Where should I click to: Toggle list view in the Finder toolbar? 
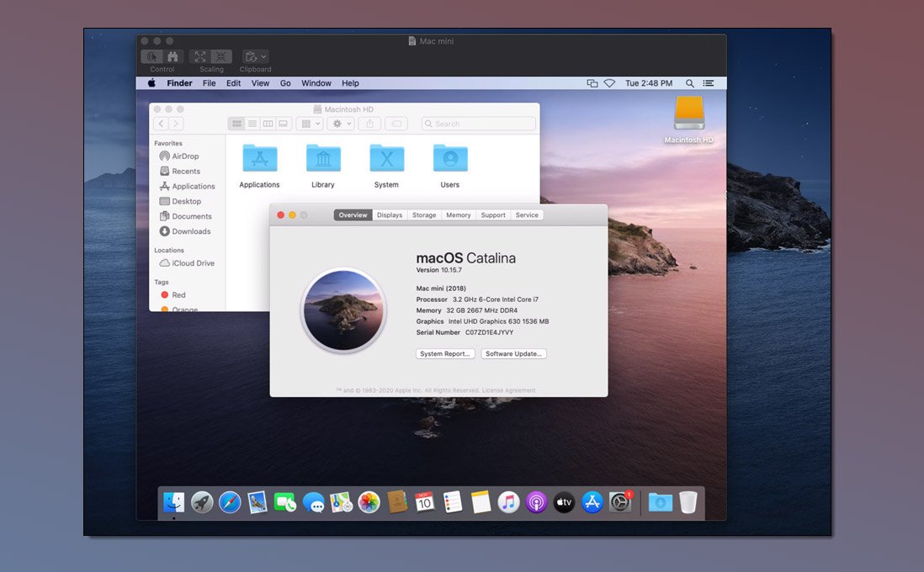253,124
